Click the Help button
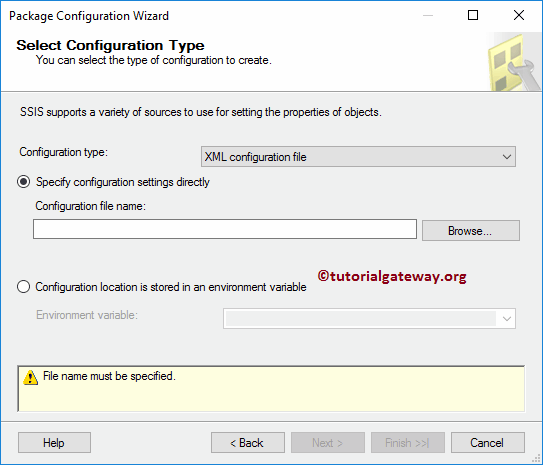 (x=54, y=442)
